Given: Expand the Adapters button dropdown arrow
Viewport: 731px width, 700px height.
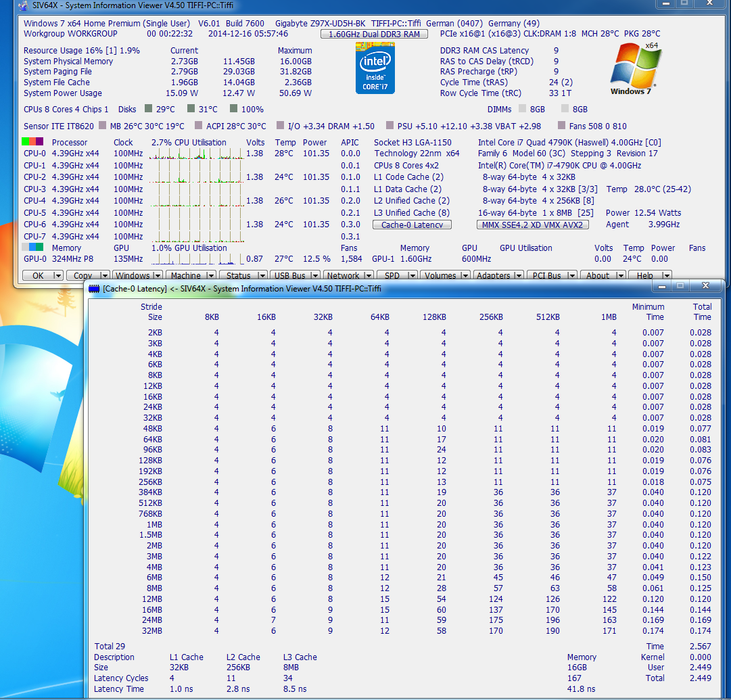Looking at the screenshot, I should coord(519,276).
